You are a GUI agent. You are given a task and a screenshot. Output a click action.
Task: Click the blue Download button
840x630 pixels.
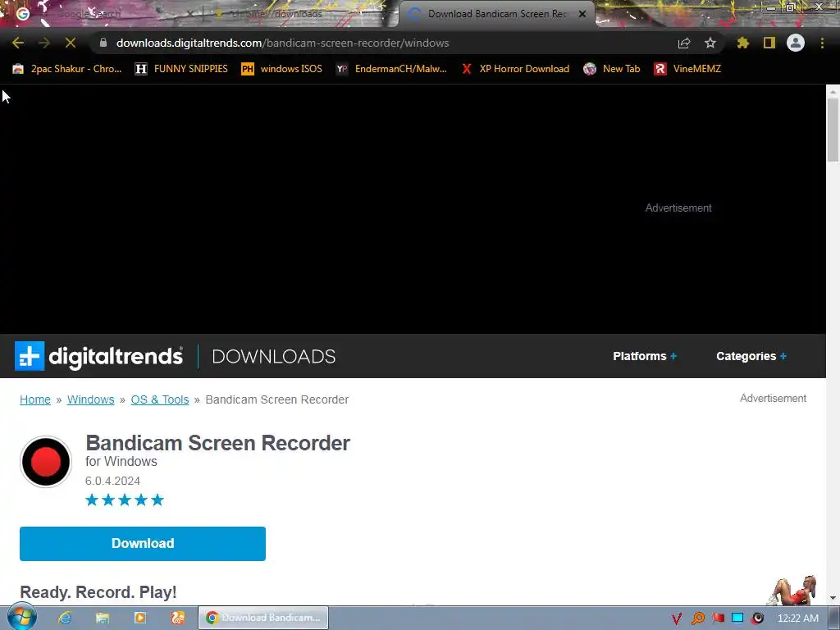(143, 543)
